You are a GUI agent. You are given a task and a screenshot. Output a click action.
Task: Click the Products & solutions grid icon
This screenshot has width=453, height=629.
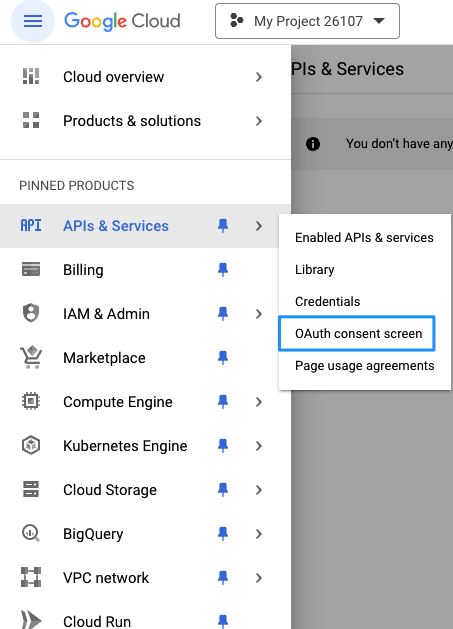31,120
